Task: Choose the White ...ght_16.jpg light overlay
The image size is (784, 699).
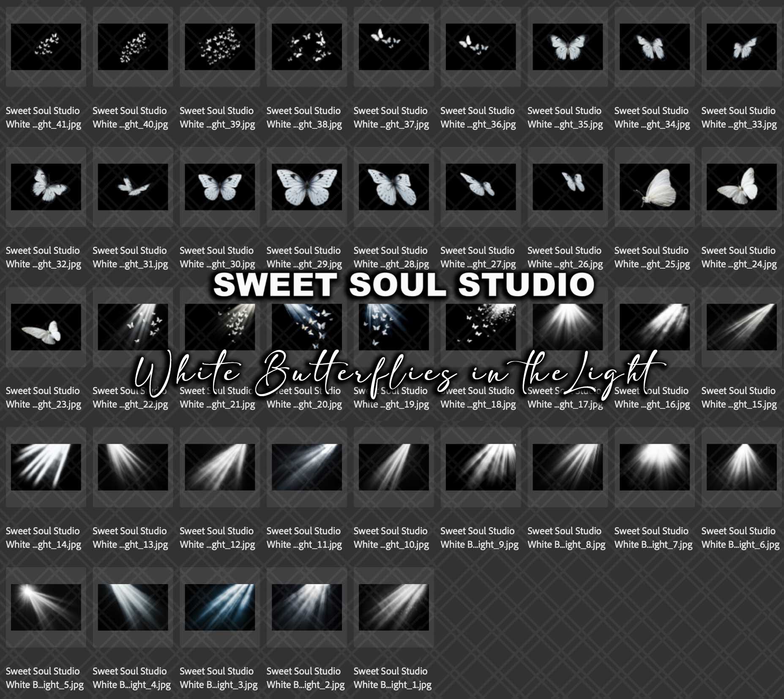Action: [655, 327]
